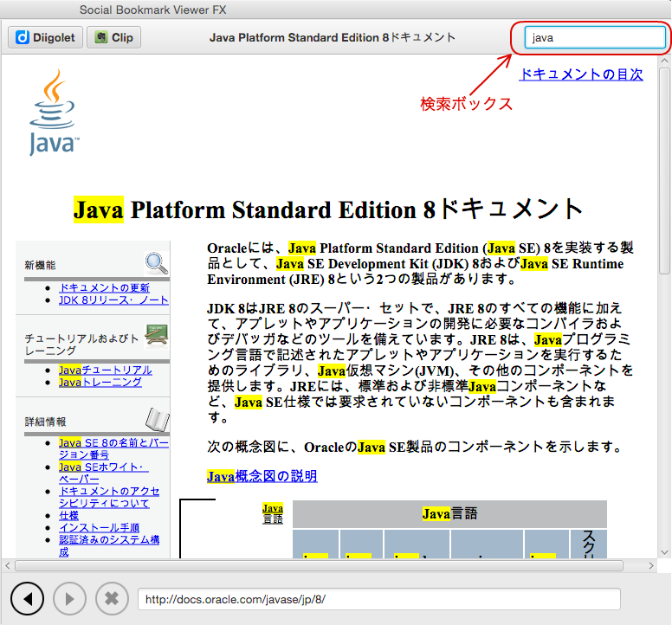Viewport: 672px width, 625px height.
Task: Open the Javaトレーニング link
Action: pos(100,382)
